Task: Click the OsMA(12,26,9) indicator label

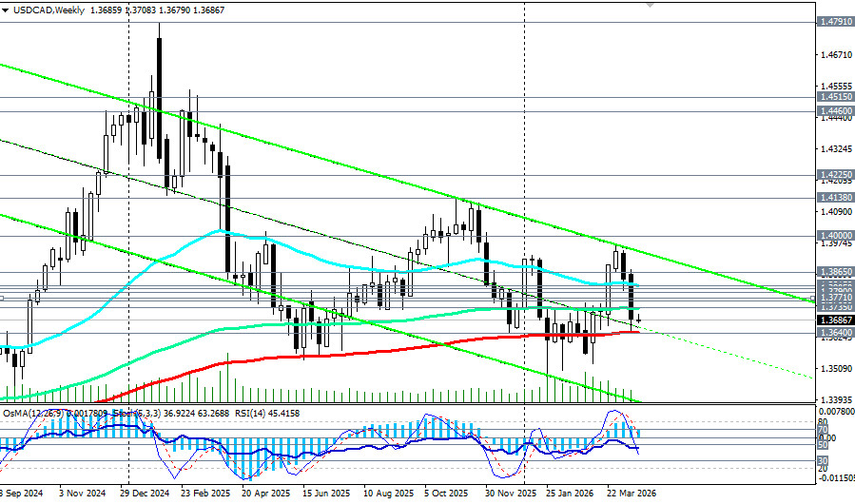Action: click(x=35, y=414)
